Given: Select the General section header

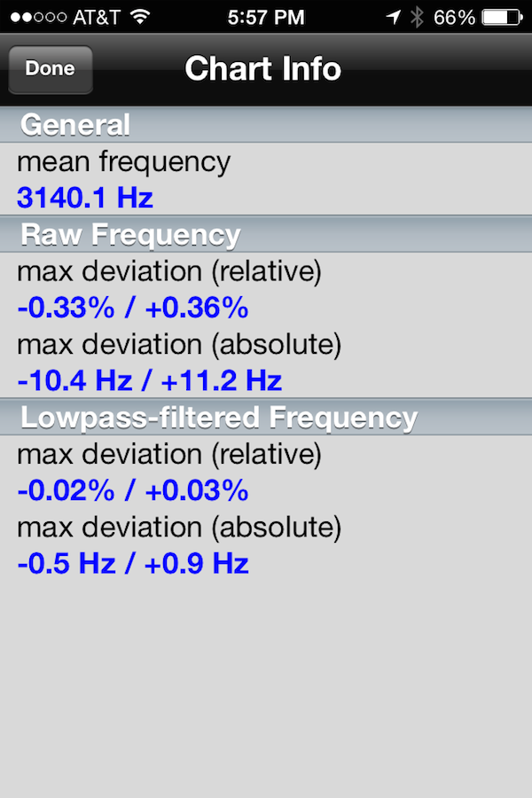Looking at the screenshot, I should pyautogui.click(x=266, y=124).
